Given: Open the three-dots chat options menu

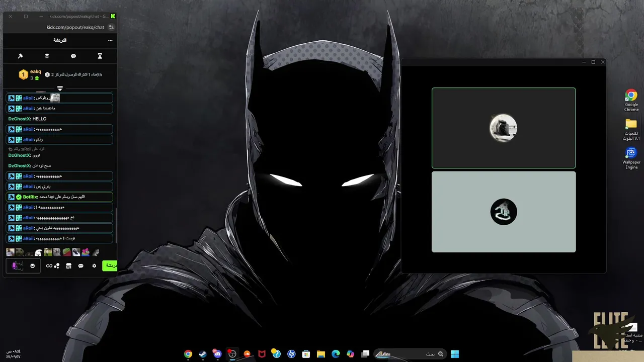Looking at the screenshot, I should (110, 40).
